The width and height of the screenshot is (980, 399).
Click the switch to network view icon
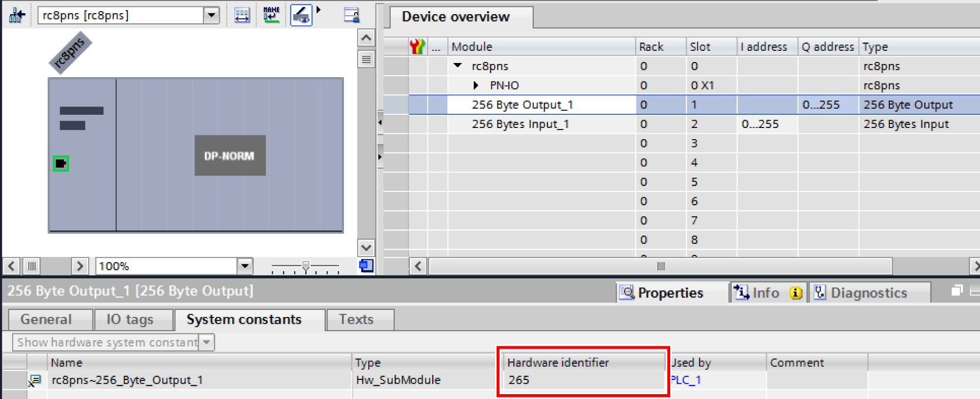tap(17, 15)
